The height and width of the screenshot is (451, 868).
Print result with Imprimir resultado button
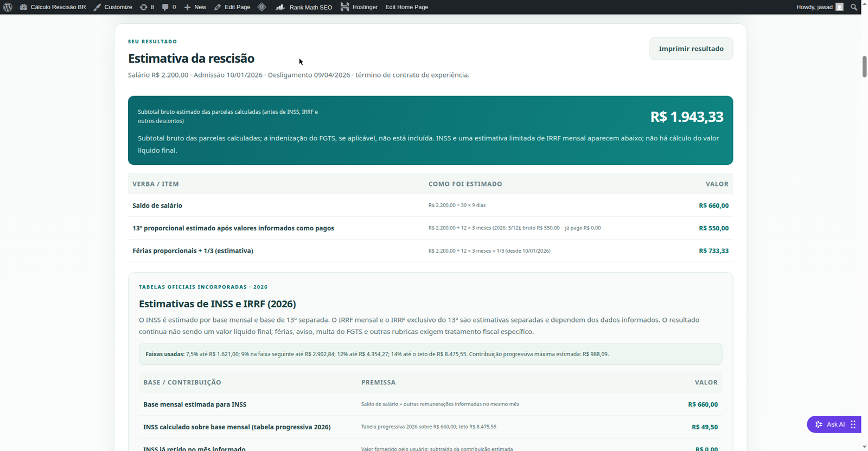click(x=691, y=49)
